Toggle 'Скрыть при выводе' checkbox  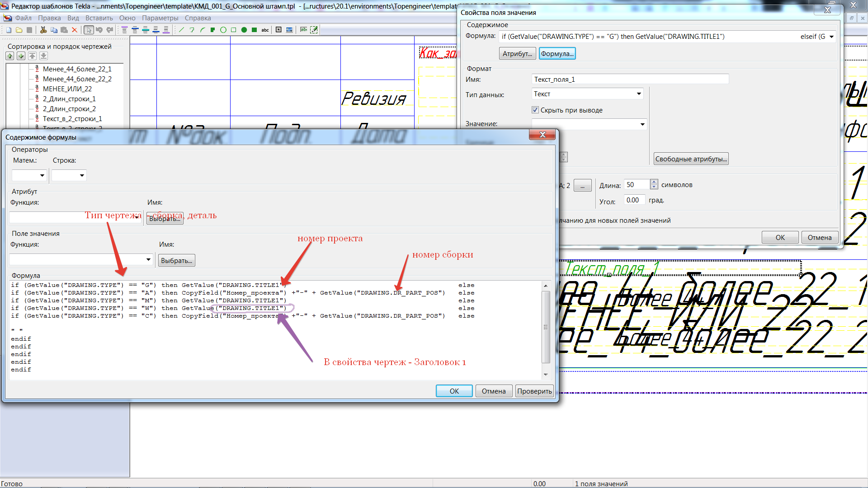coord(535,110)
